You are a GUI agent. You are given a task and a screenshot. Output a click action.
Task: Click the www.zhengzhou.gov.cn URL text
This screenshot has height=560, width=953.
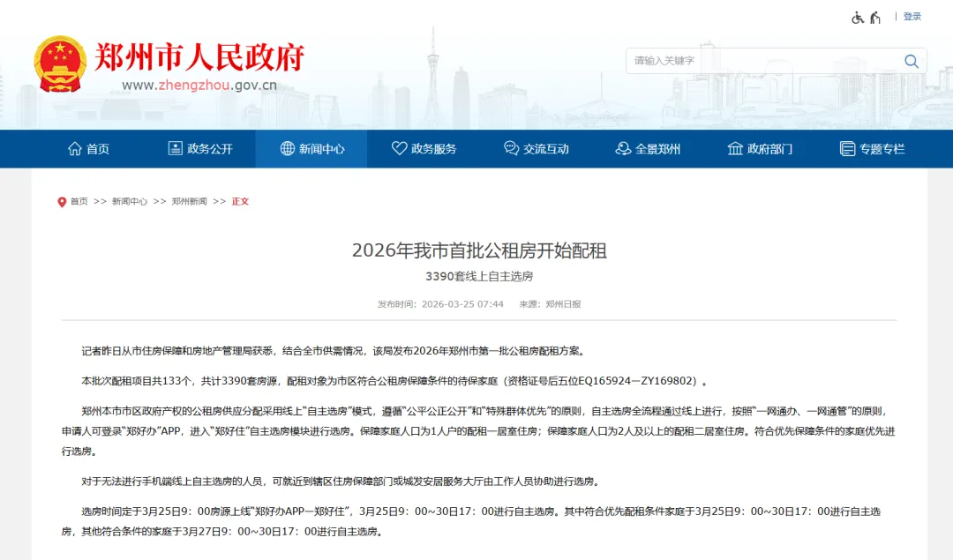199,86
